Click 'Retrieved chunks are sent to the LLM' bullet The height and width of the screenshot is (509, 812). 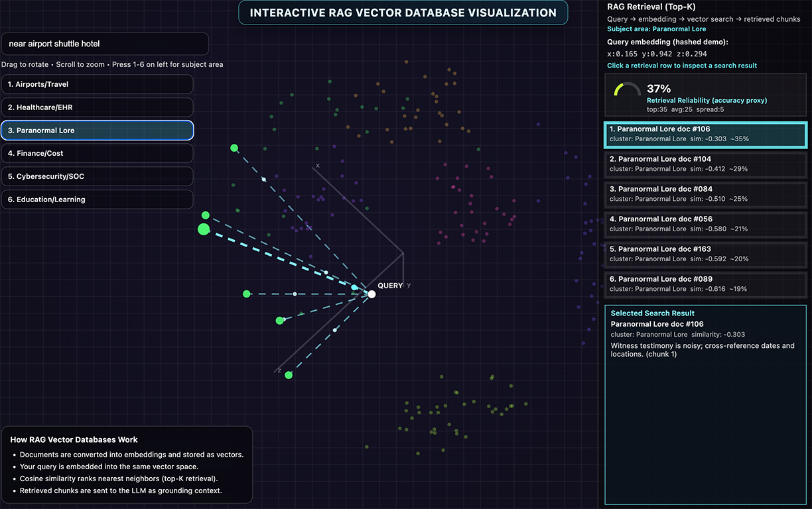tap(121, 490)
